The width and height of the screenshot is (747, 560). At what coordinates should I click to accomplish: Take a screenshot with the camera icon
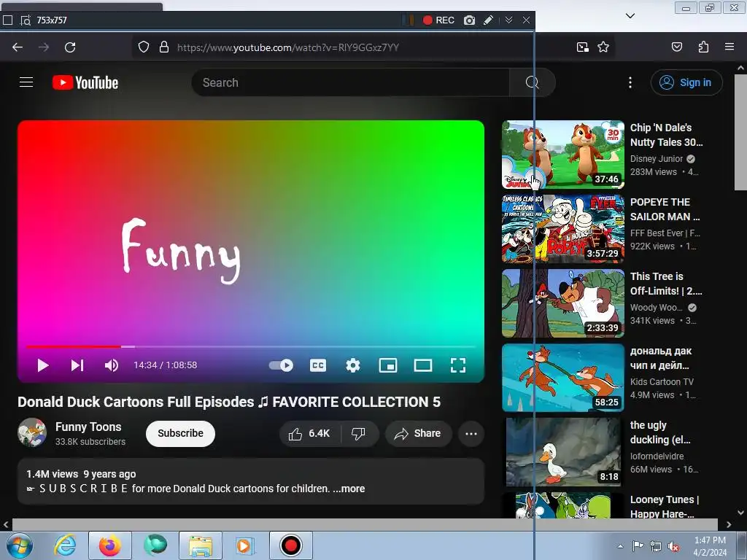point(469,20)
